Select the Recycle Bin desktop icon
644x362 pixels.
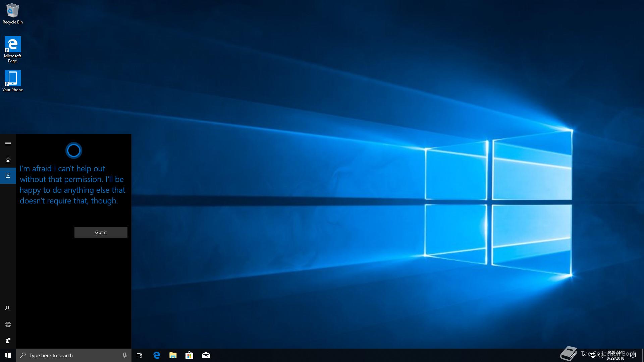pyautogui.click(x=13, y=14)
